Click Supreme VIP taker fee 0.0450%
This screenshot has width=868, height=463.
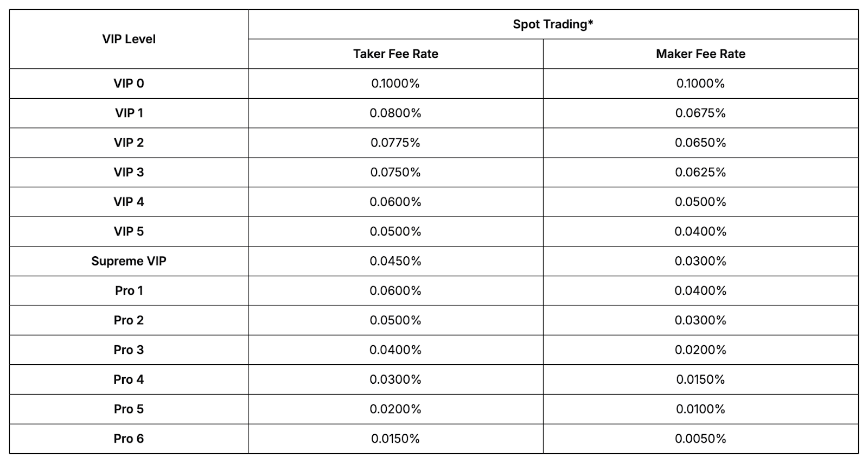point(395,261)
